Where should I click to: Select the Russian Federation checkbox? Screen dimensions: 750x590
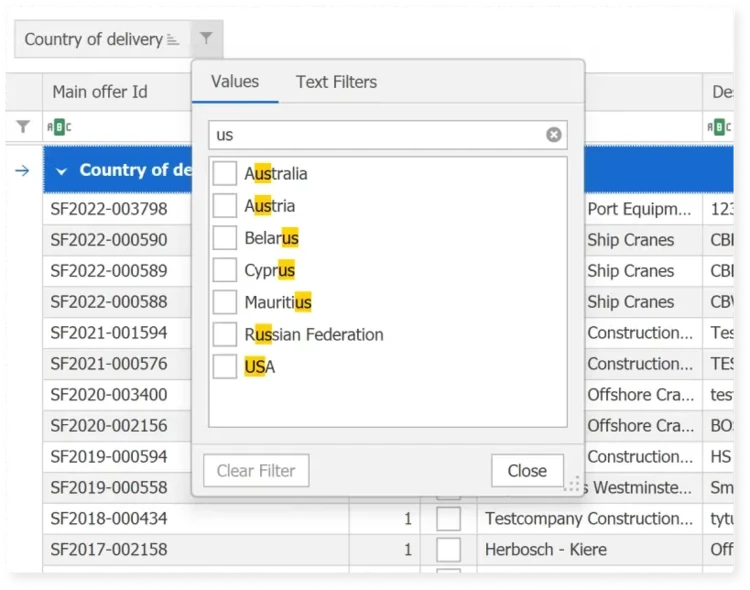coord(225,335)
